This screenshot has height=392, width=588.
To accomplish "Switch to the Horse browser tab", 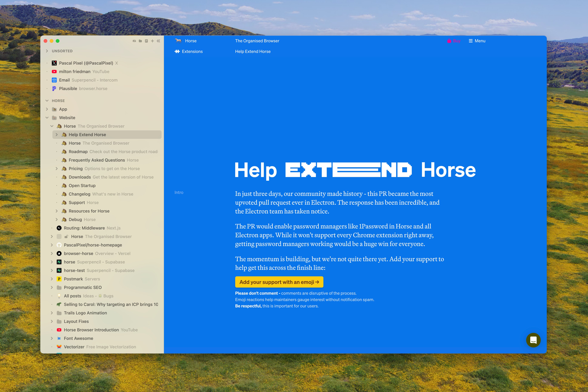I will tap(191, 41).
